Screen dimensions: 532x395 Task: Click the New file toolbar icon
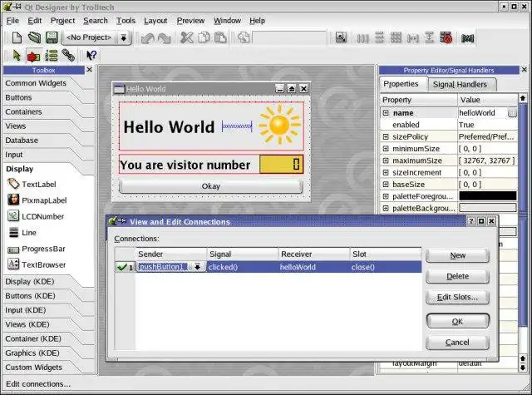tap(17, 37)
